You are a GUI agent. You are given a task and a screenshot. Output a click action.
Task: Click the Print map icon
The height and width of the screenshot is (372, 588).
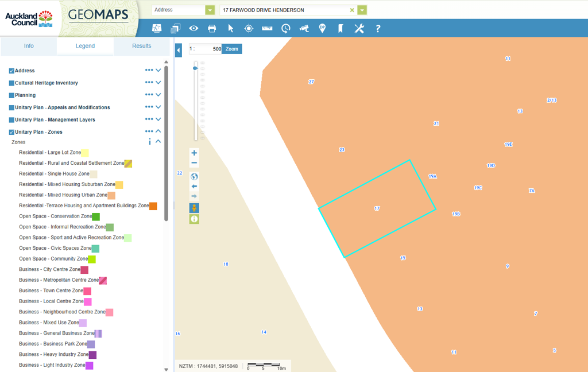click(212, 28)
